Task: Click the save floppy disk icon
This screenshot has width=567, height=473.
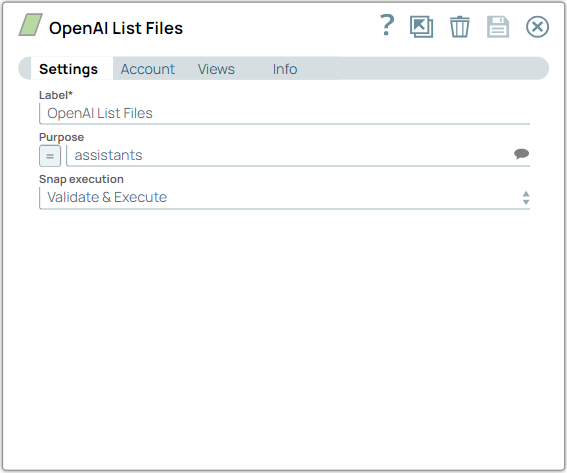Action: (x=498, y=27)
